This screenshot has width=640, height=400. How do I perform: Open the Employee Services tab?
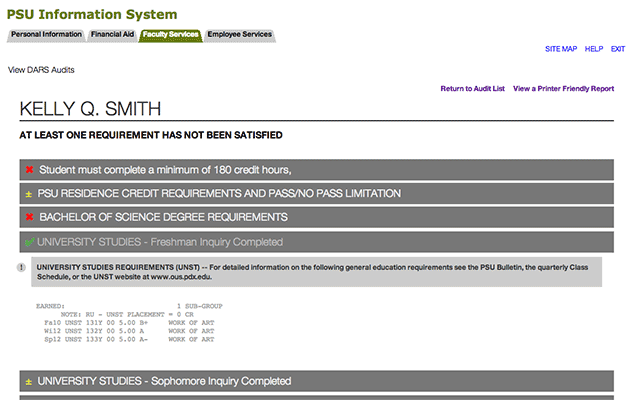(240, 35)
